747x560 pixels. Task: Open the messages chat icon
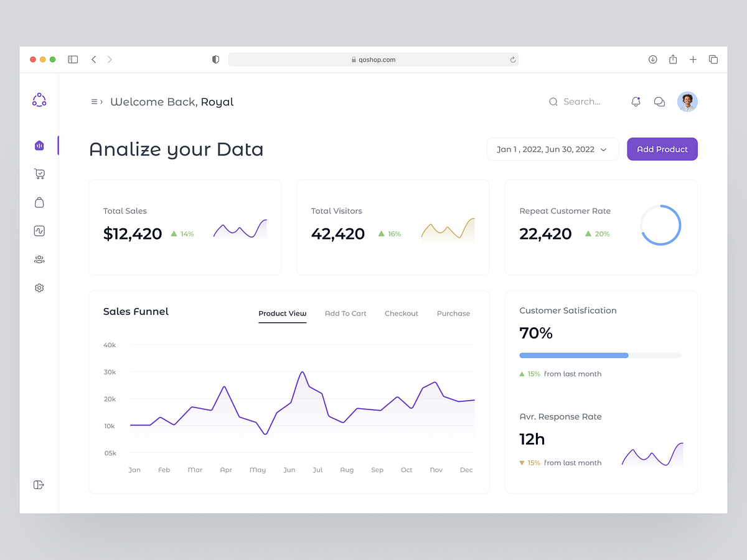(x=659, y=101)
